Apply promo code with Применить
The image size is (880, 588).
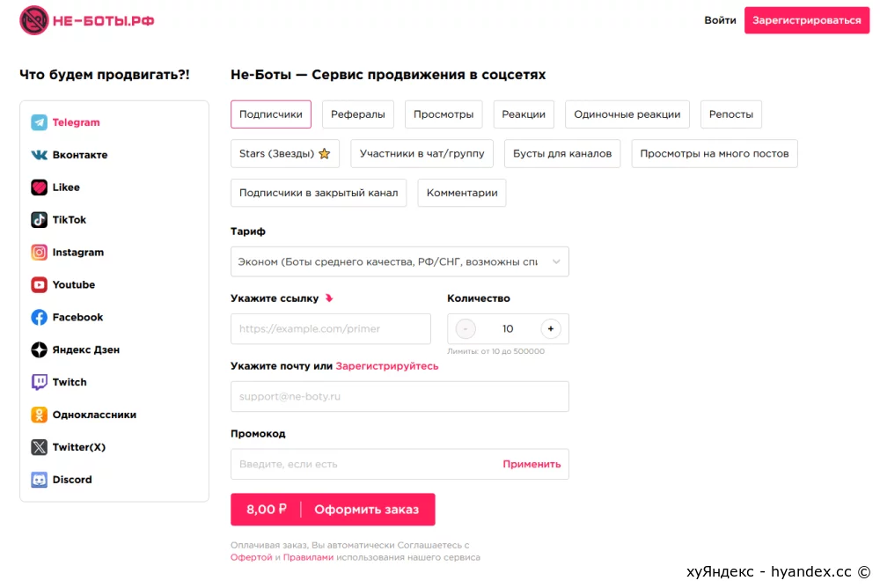[532, 464]
